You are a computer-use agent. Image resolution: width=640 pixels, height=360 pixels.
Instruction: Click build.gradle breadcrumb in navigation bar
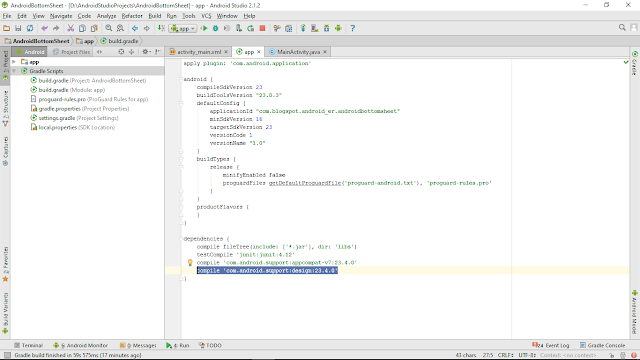click(120, 41)
